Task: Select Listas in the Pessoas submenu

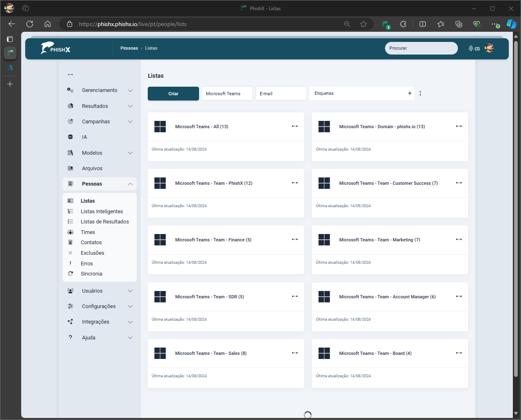Action: (x=88, y=201)
